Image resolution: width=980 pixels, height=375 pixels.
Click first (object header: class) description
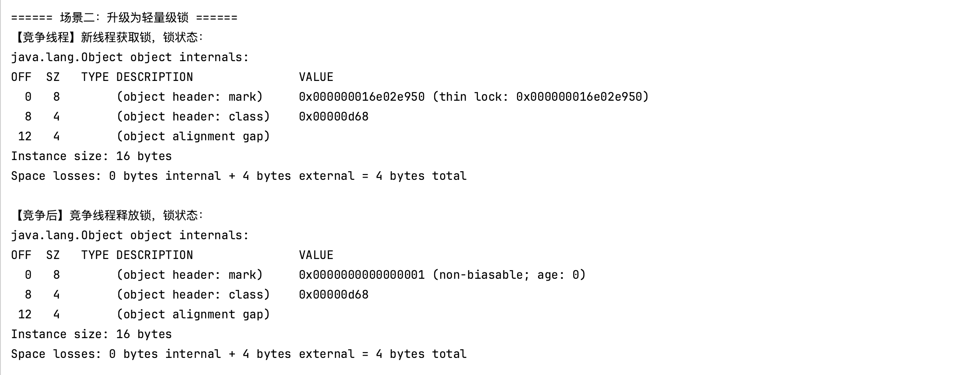[193, 116]
